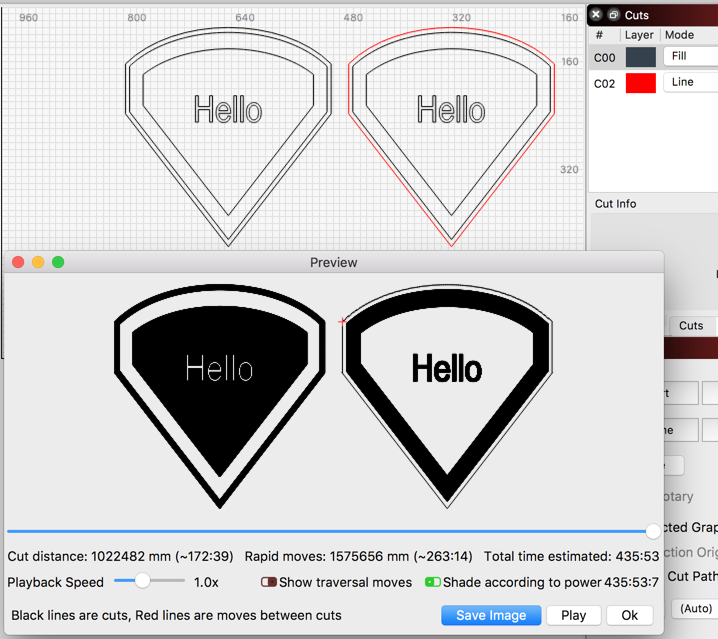Close the Cuts panel with the X icon

[596, 15]
